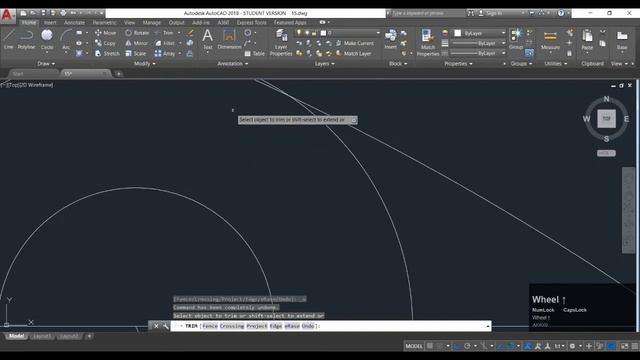Viewport: 640px width, 360px height.
Task: Click the Fence option in command line
Action: click(210, 326)
